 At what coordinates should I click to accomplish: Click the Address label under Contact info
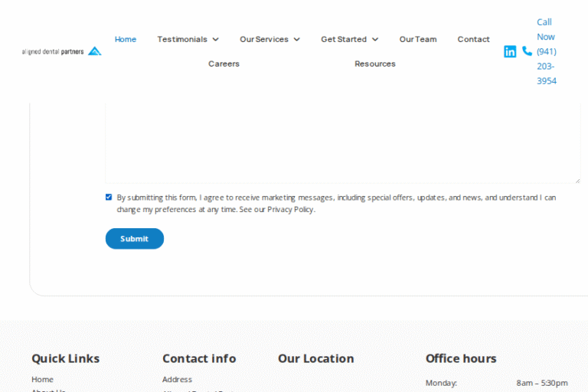pos(177,379)
